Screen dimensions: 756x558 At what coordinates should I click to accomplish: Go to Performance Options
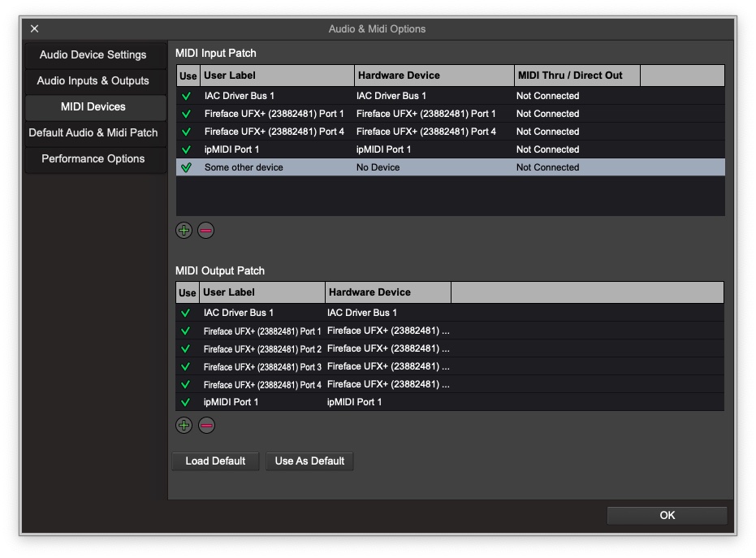pos(94,158)
